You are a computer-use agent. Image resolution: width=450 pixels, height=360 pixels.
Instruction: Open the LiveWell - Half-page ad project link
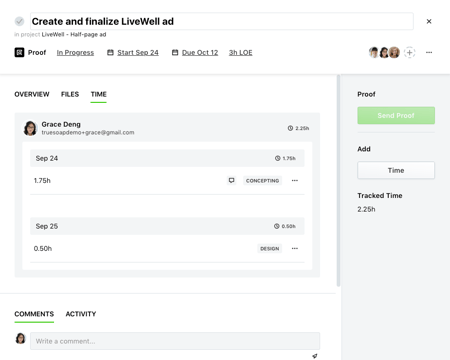(x=74, y=34)
